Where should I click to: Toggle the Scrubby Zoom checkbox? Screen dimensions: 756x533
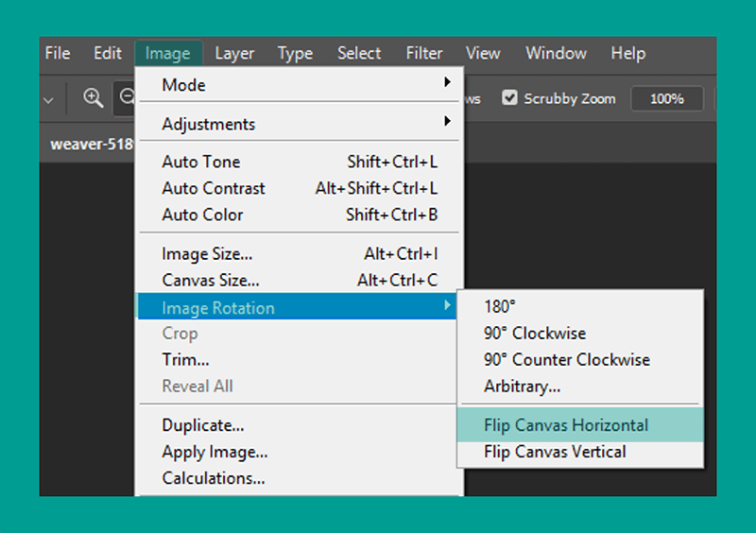(x=509, y=98)
